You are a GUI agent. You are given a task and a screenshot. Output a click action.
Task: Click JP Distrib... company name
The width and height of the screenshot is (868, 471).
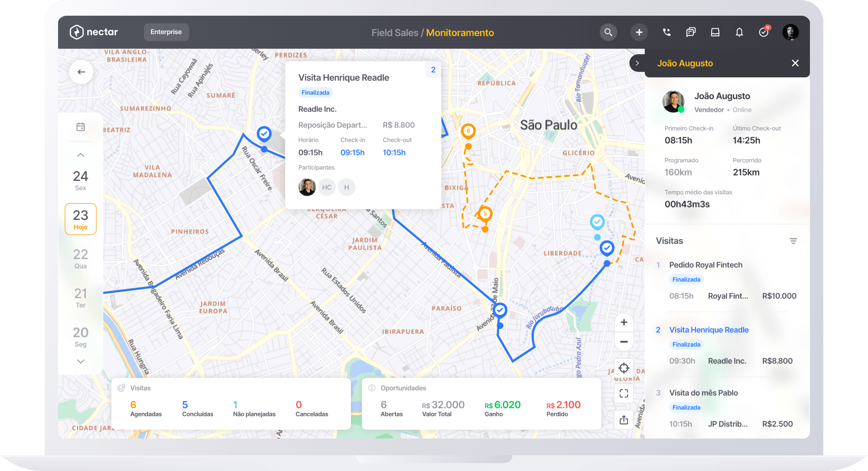(x=728, y=424)
